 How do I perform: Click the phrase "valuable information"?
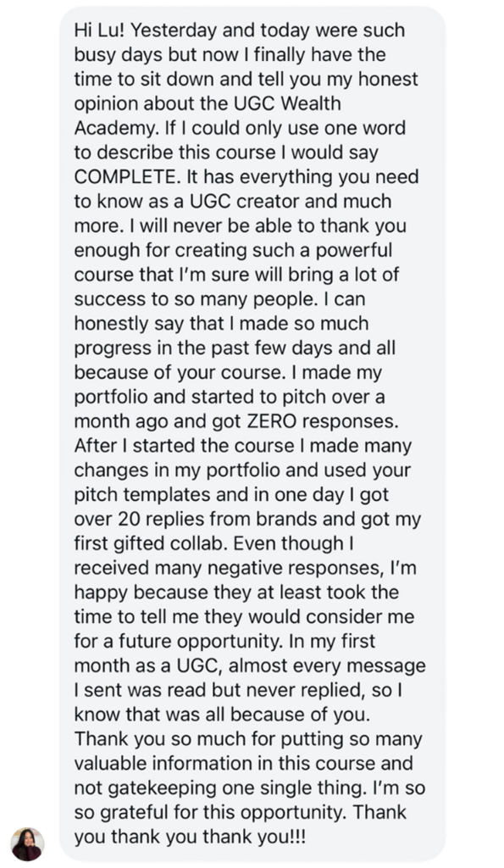tap(178, 763)
